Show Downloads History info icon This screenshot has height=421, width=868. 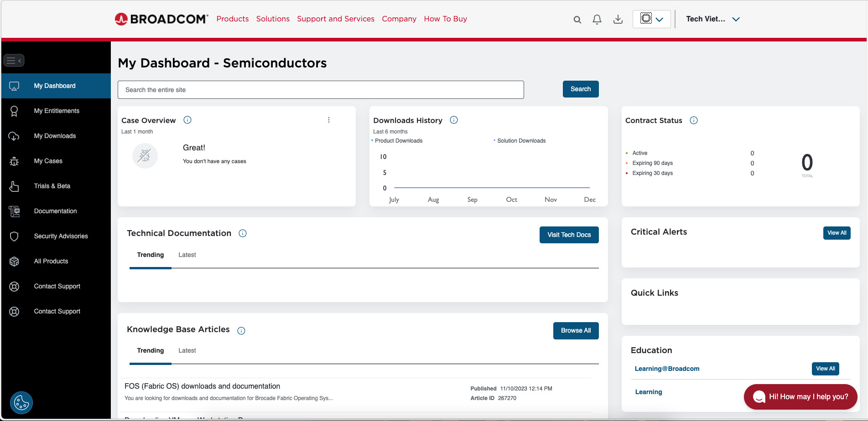454,120
